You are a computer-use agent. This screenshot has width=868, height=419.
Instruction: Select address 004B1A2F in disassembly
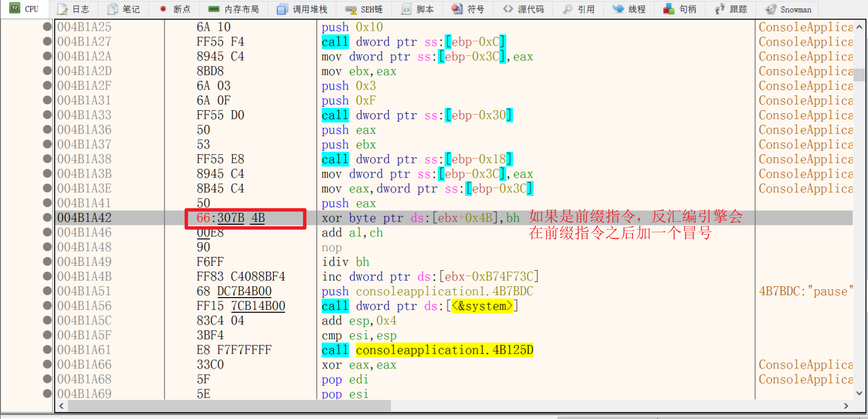(x=84, y=85)
